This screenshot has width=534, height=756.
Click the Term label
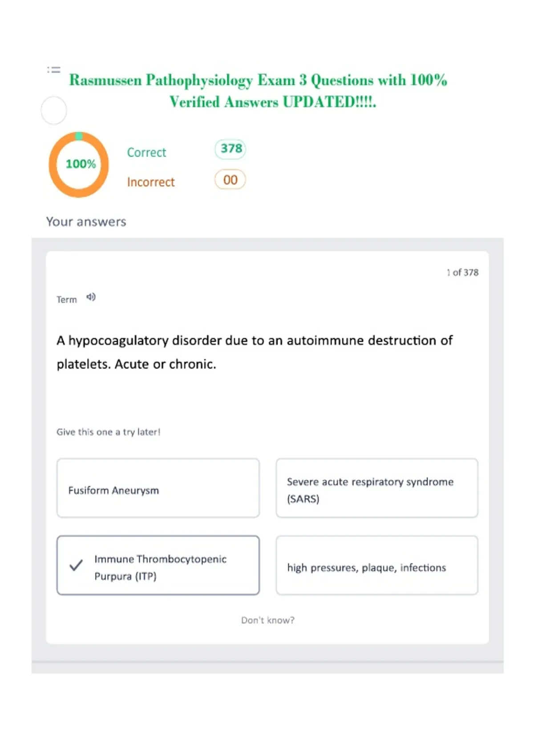[x=67, y=300]
